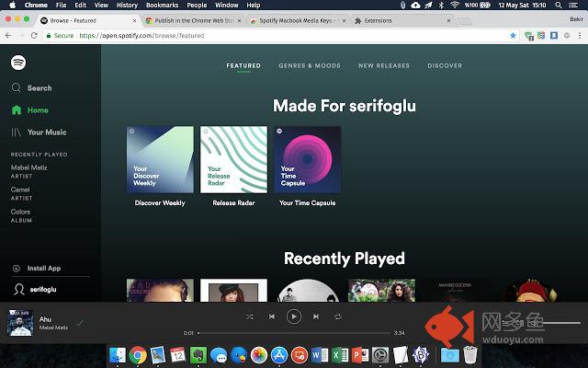Click the URL address field
This screenshot has height=368, width=588.
275,36
